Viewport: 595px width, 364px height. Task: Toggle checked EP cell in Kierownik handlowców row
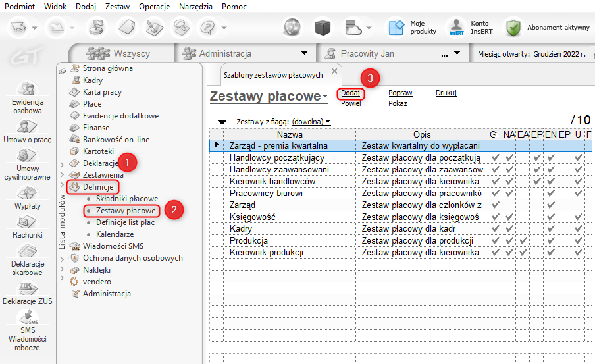537,182
